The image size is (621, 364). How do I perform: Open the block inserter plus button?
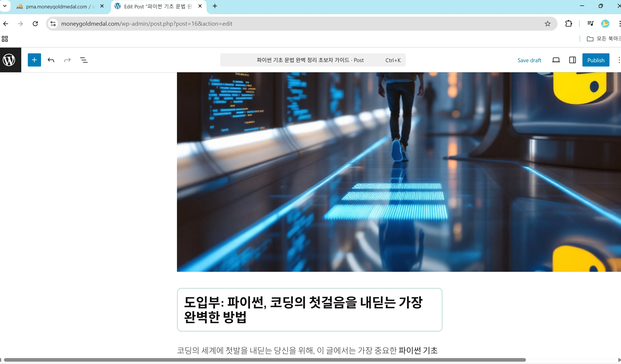pyautogui.click(x=34, y=60)
